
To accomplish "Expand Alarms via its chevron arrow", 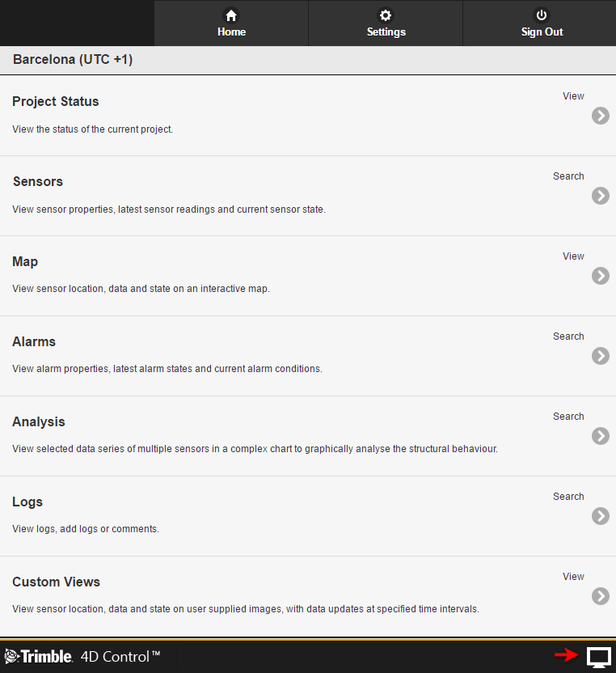I will point(601,356).
